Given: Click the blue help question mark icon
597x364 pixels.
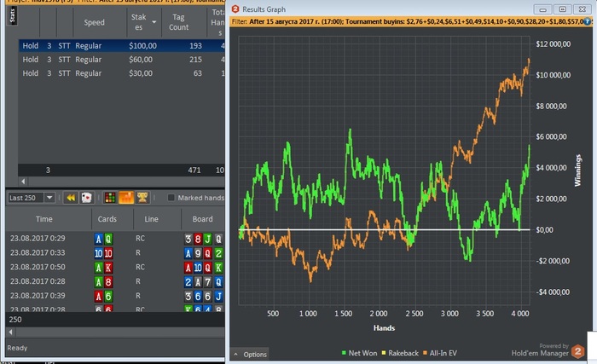Looking at the screenshot, I should 588,21.
